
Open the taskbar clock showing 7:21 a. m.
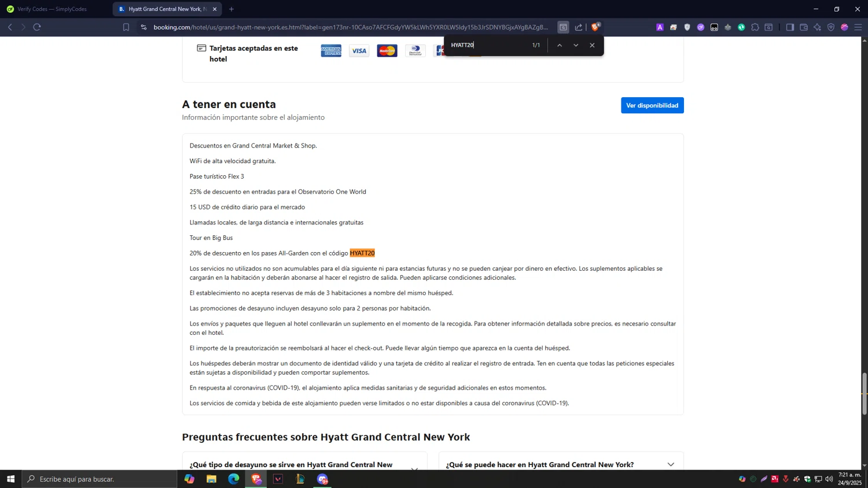tap(850, 479)
